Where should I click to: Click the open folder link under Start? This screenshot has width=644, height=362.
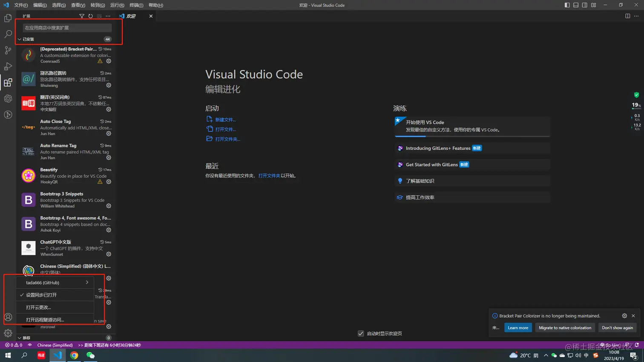coord(227,139)
